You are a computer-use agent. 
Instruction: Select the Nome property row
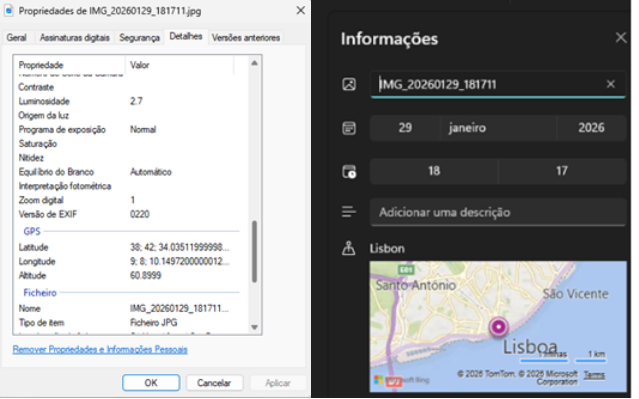pos(128,309)
